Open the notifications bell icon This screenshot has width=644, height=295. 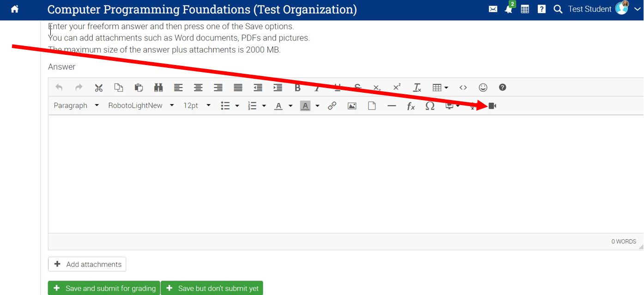tap(509, 9)
